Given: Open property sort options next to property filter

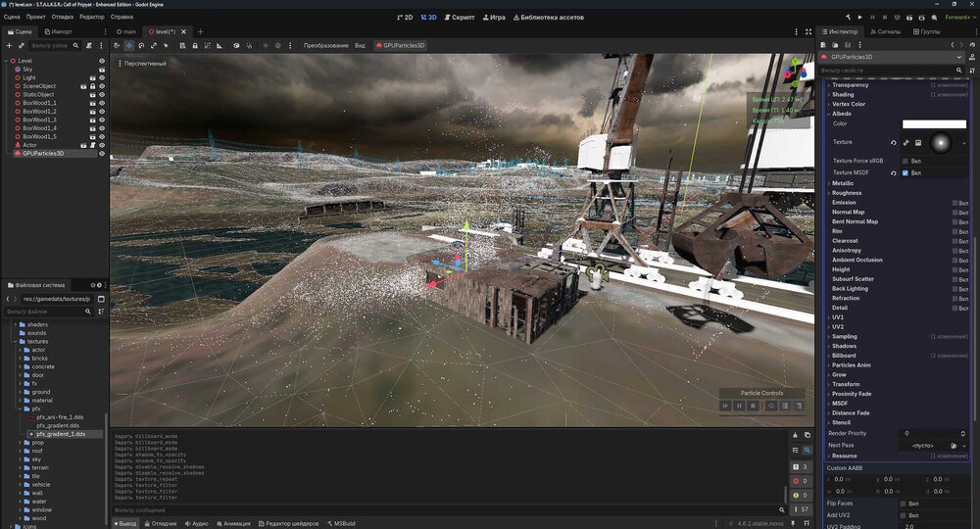Looking at the screenshot, I should coord(972,71).
